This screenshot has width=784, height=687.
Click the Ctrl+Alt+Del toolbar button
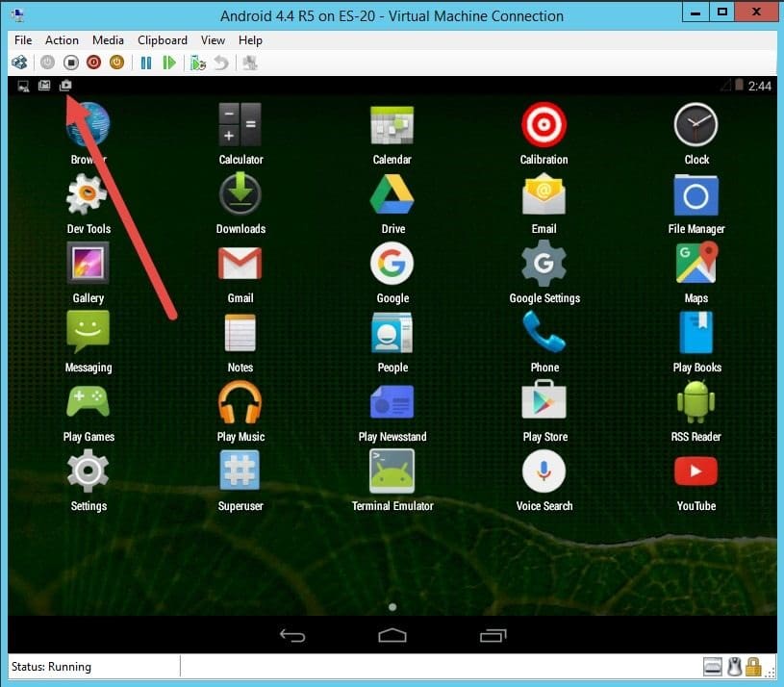click(20, 63)
